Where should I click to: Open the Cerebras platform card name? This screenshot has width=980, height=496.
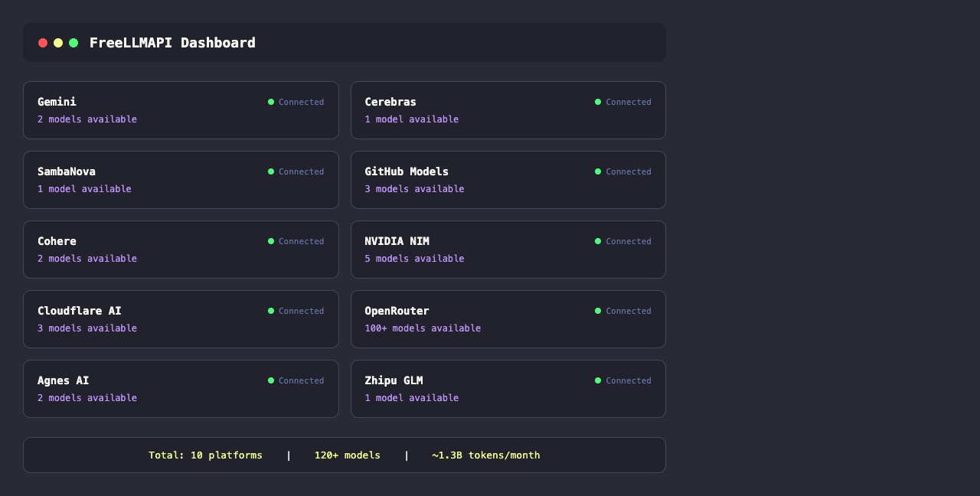click(x=390, y=102)
